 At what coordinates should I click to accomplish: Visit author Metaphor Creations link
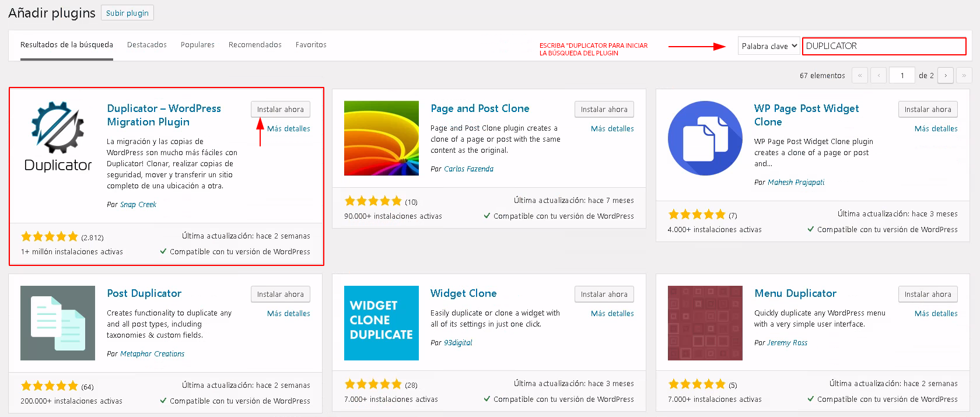pos(152,354)
